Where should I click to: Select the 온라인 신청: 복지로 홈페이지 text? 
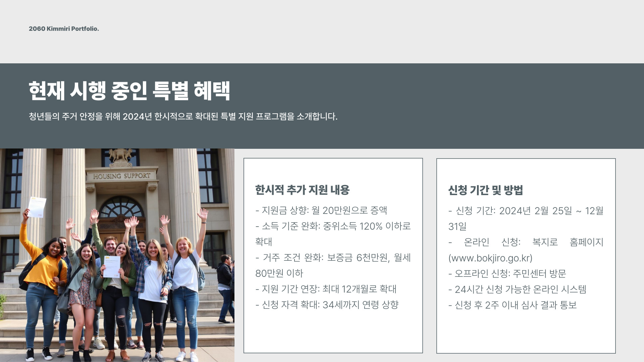tap(526, 242)
